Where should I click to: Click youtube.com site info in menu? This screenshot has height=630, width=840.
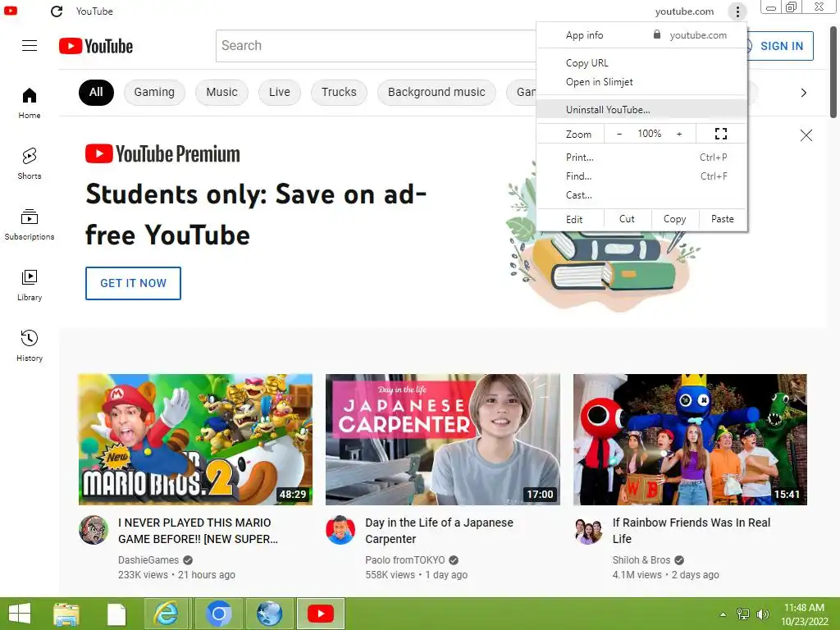click(x=690, y=35)
